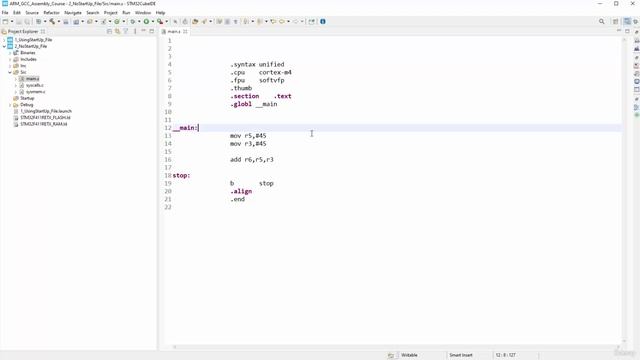Click the Save toolbar icon
The width and height of the screenshot is (640, 360).
coord(19,22)
